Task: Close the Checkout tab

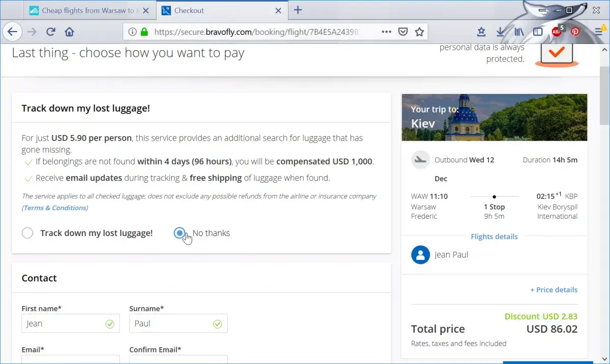Action: click(x=279, y=10)
